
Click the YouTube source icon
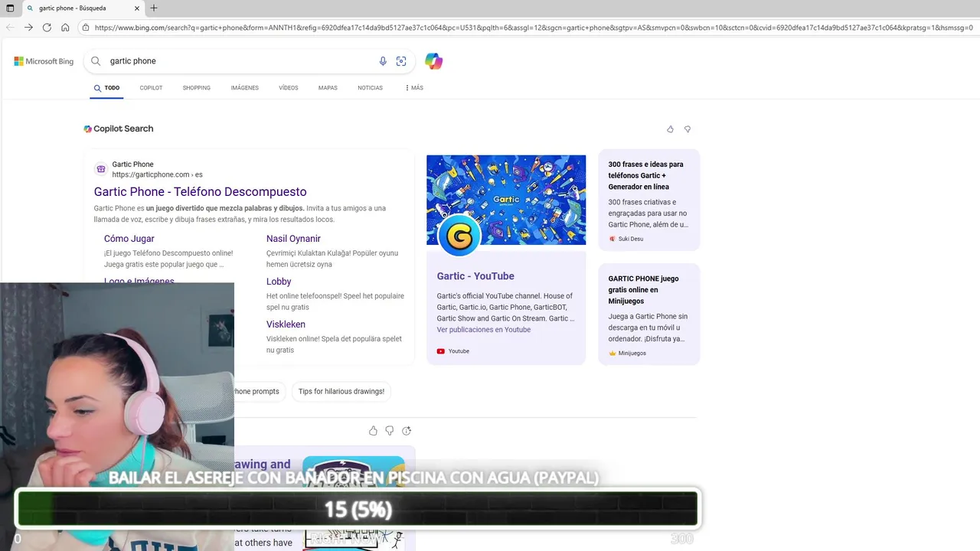[x=441, y=351]
